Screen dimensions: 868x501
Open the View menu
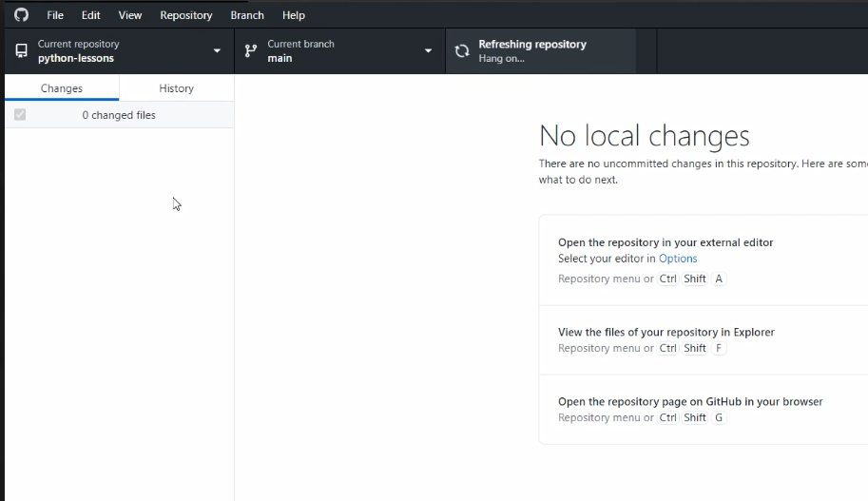[130, 15]
